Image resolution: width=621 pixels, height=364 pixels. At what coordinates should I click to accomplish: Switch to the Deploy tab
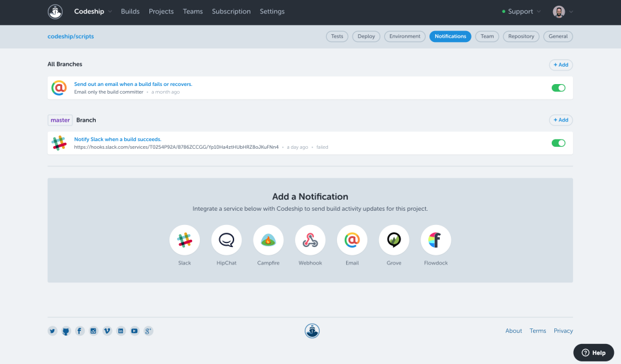[366, 36]
